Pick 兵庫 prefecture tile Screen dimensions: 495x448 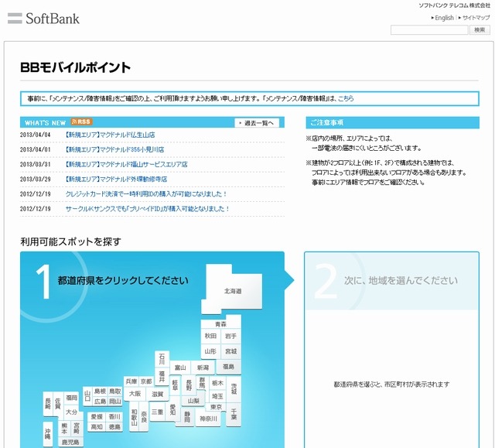(x=131, y=381)
